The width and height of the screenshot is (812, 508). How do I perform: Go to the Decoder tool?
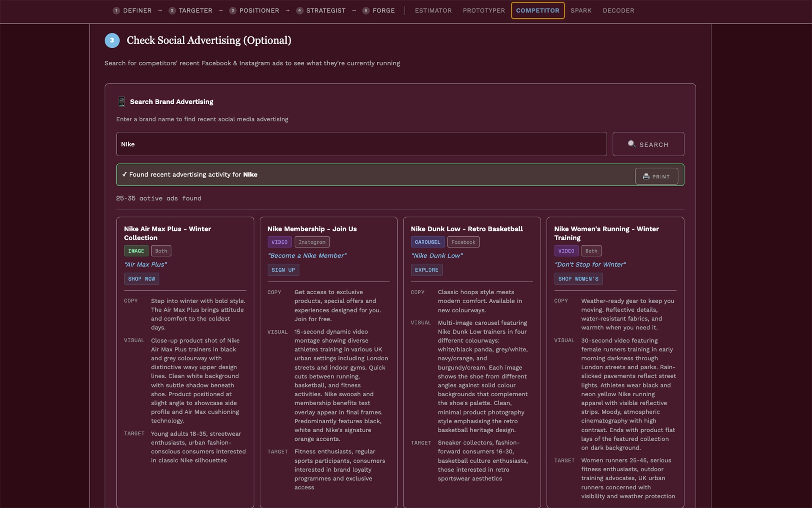[618, 11]
